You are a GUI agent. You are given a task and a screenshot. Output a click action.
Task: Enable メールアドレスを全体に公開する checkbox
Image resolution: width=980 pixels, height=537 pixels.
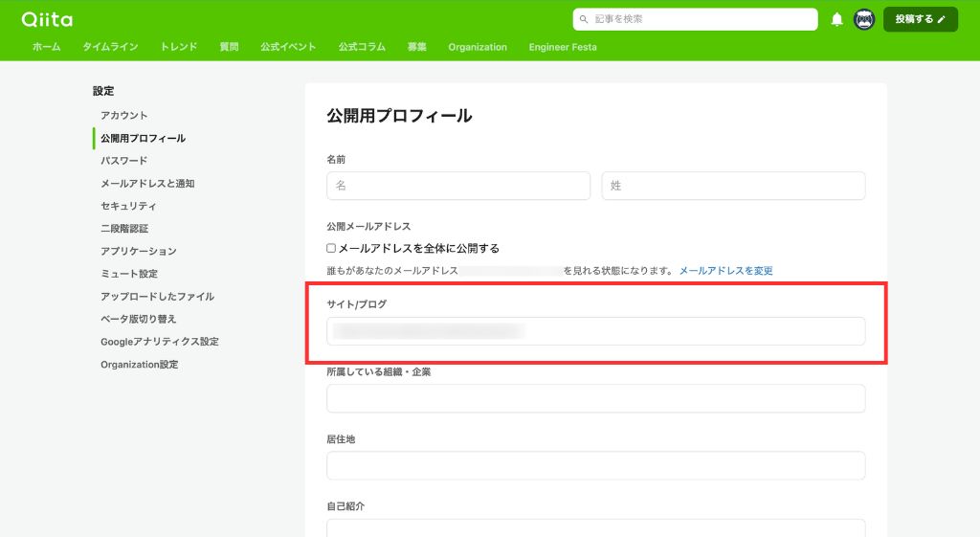[x=331, y=248]
